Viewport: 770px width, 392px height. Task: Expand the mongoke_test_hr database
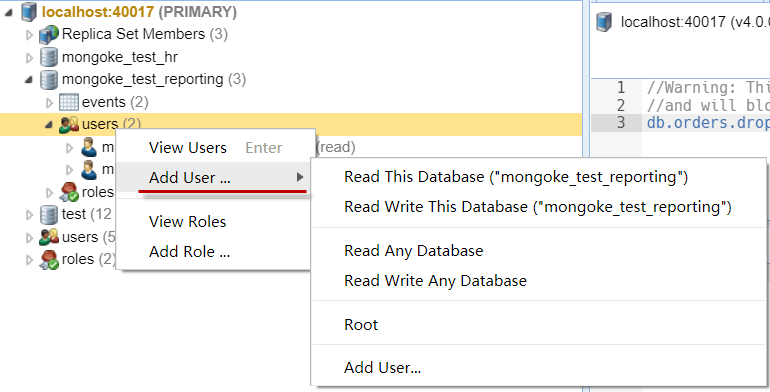(29, 58)
